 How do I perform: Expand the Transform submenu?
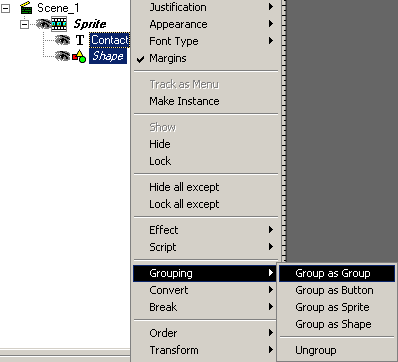tap(206, 350)
